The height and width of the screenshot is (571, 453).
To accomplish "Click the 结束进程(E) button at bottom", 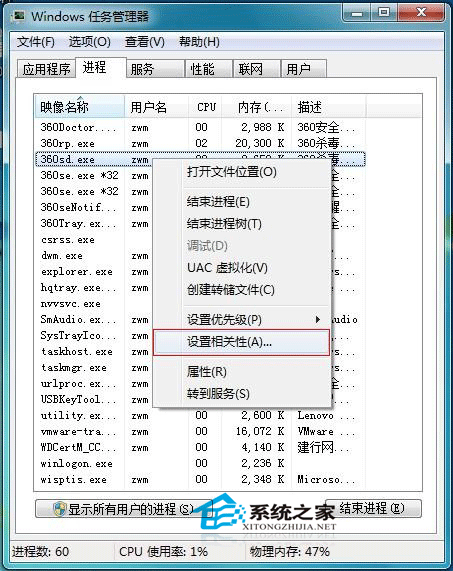I will (x=372, y=508).
